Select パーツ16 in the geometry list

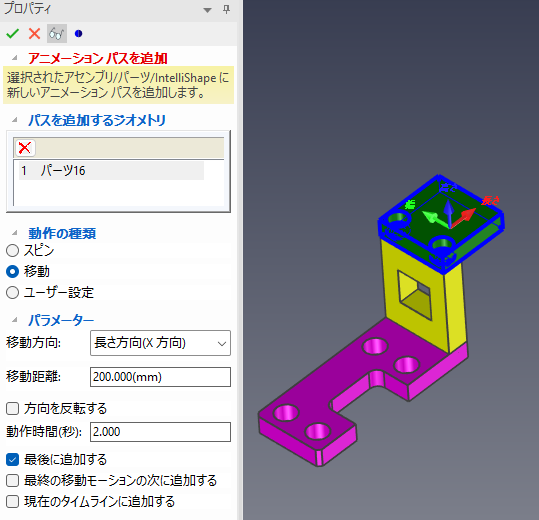[x=111, y=170]
